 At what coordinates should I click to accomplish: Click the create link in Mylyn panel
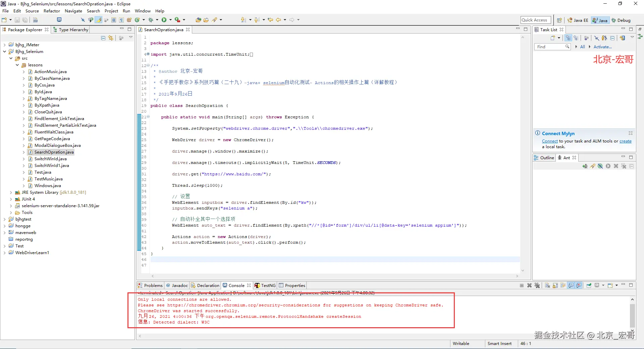625,141
